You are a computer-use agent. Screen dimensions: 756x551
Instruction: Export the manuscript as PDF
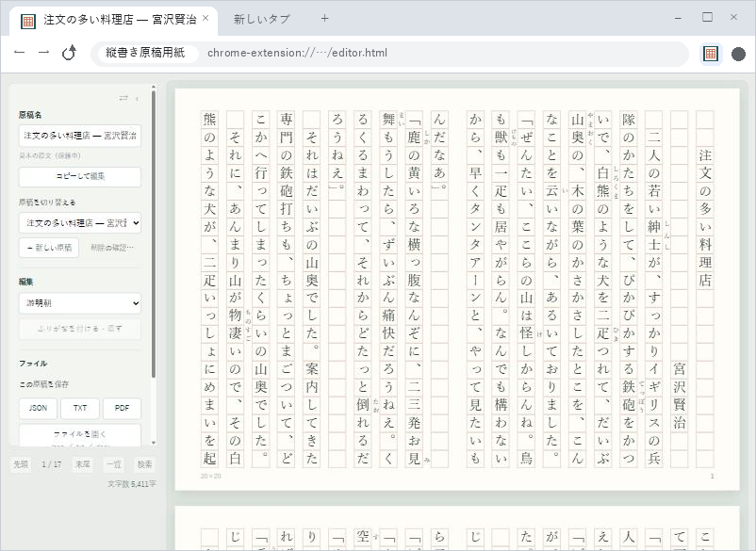[122, 408]
